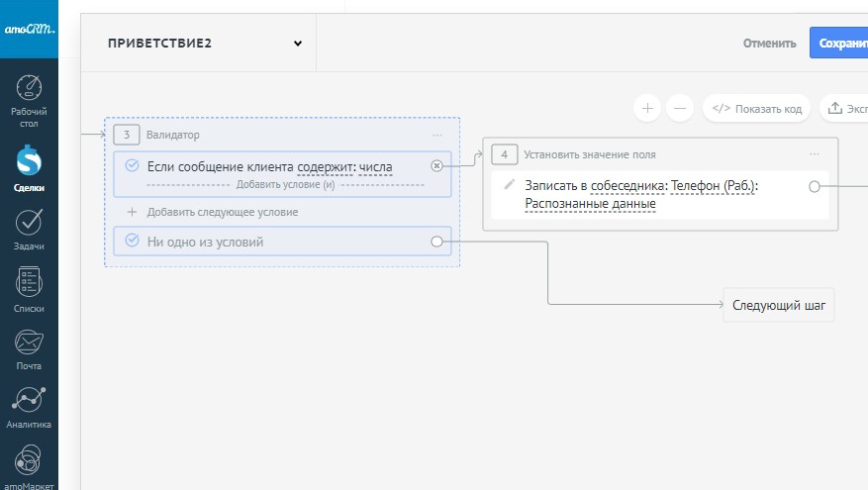
Task: Click the amoCRM logo
Action: pyautogui.click(x=29, y=30)
